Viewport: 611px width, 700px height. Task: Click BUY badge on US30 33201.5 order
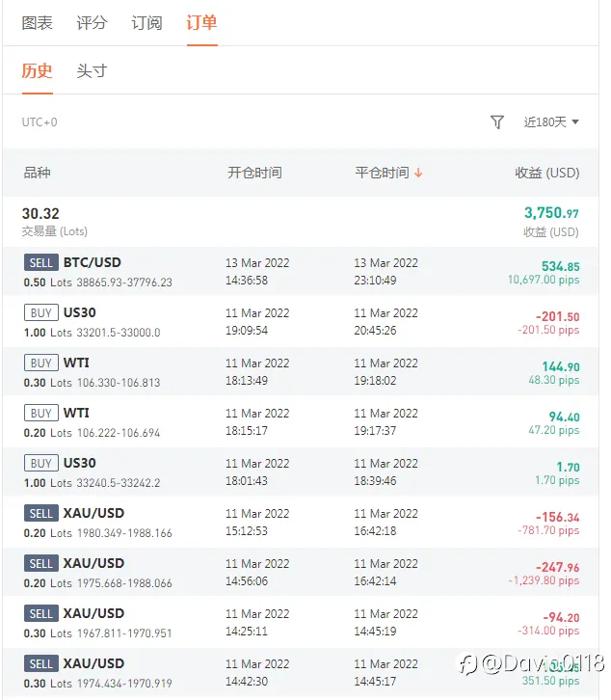[x=41, y=312]
